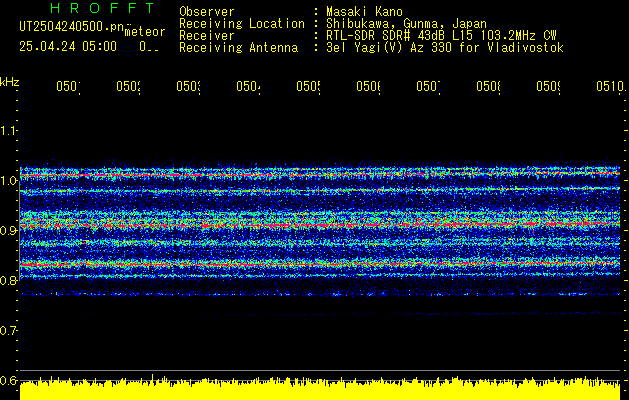629x400 pixels.
Task: Click the 0.6 frequency axis label
Action: [x=8, y=380]
